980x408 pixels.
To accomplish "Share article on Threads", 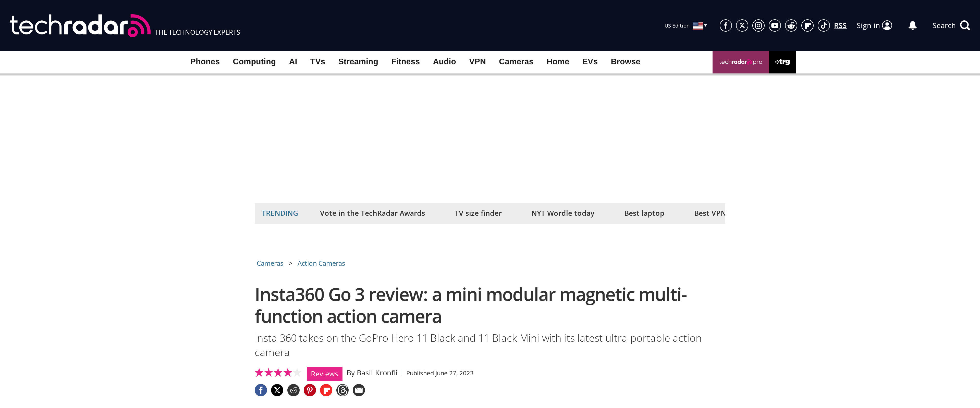I will click(x=342, y=390).
